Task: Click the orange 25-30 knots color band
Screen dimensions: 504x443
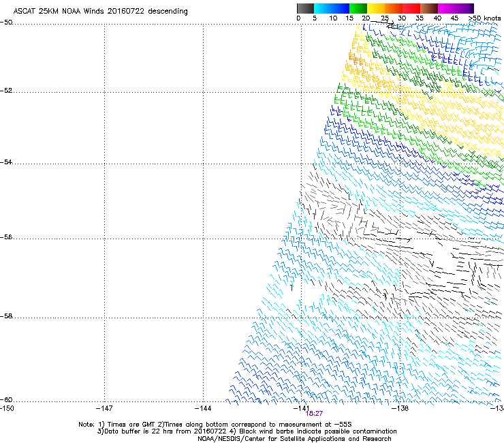Action: click(x=394, y=8)
